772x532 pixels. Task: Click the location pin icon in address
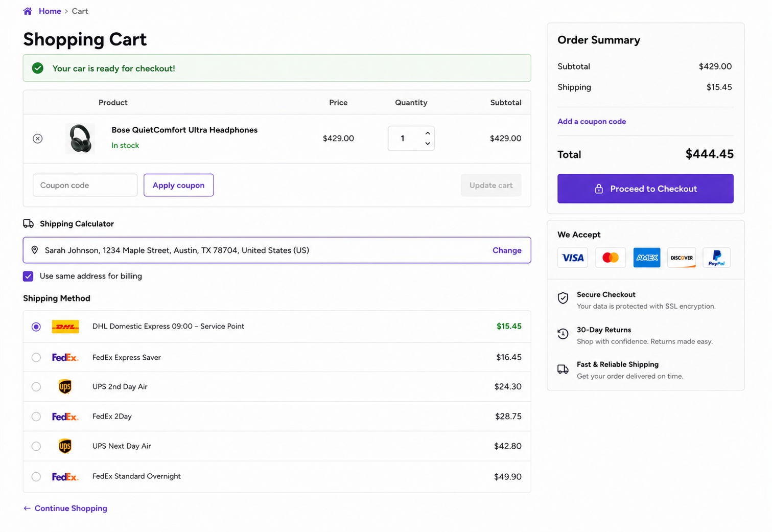pyautogui.click(x=35, y=250)
